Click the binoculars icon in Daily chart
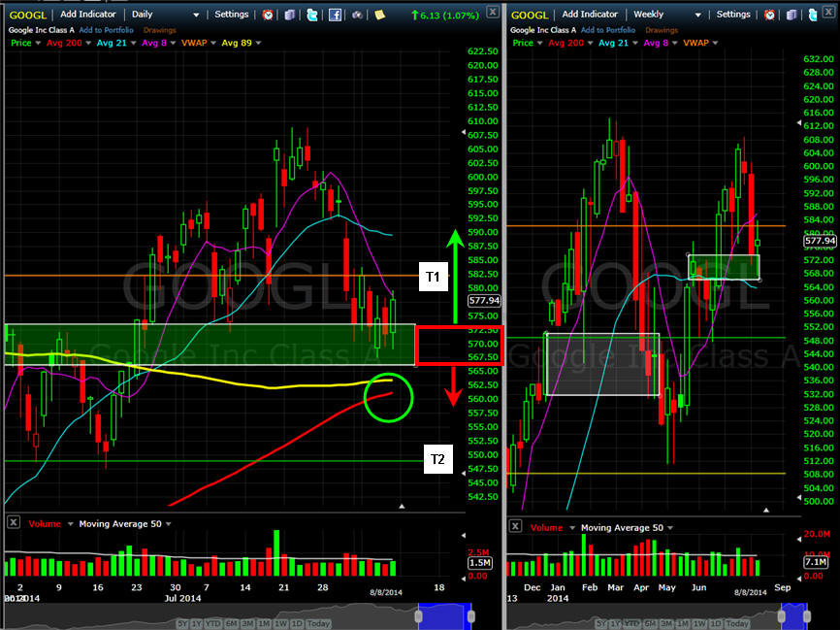The image size is (840, 630). (x=357, y=15)
